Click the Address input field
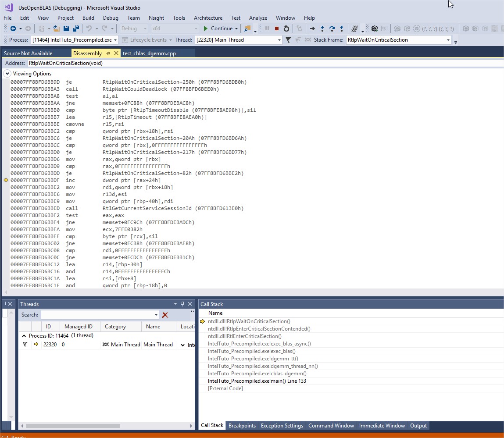The height and width of the screenshot is (438, 504). [x=265, y=63]
